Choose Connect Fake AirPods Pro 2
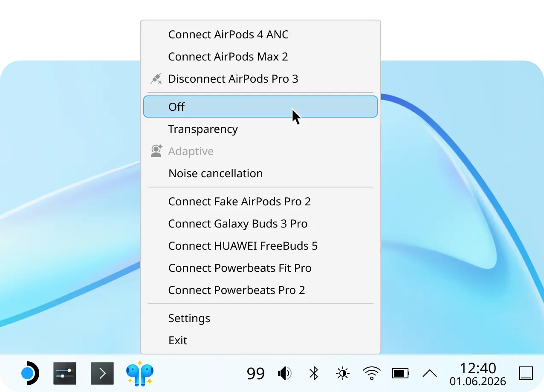544x392 pixels. tap(260, 202)
